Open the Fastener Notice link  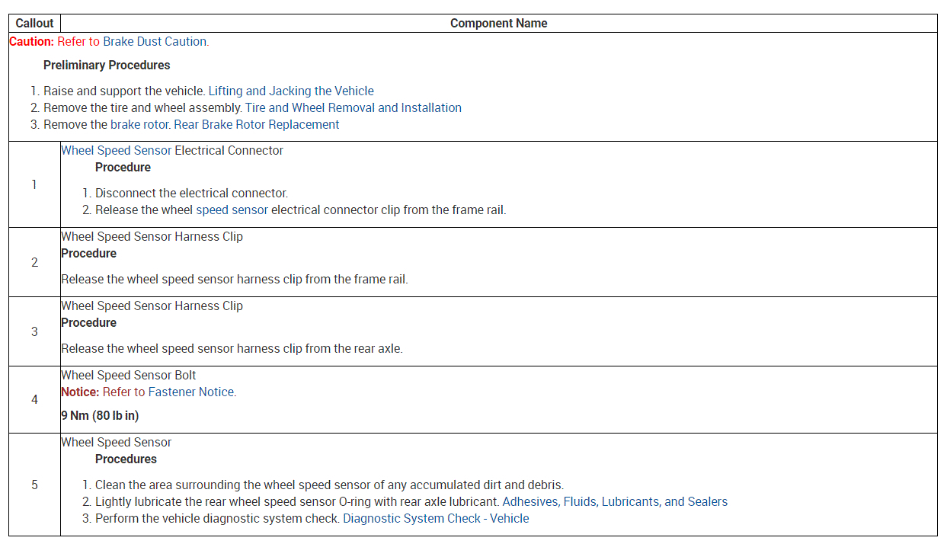(x=190, y=392)
